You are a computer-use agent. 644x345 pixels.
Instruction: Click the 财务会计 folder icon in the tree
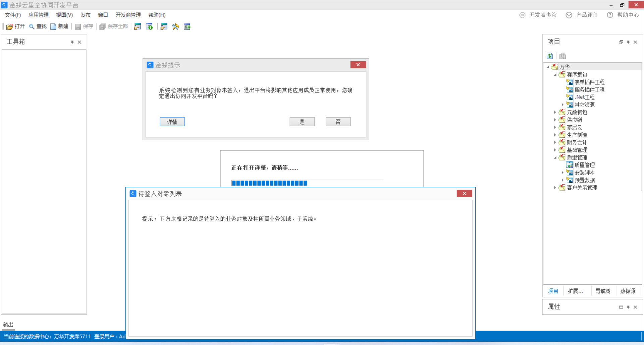[x=562, y=142]
